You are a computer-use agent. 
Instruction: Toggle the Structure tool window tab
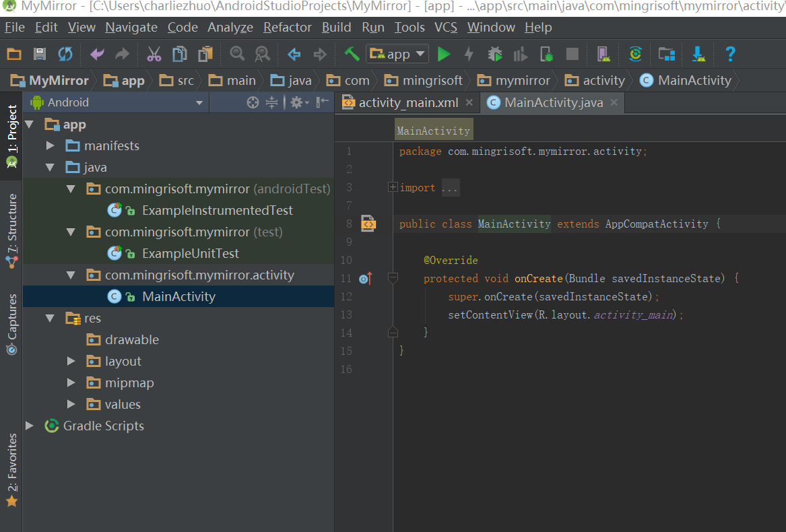coord(11,231)
